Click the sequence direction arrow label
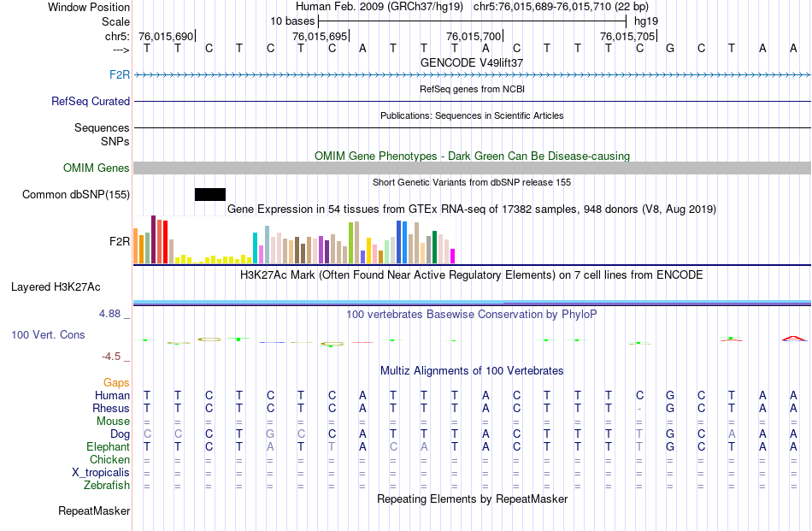 (x=121, y=50)
